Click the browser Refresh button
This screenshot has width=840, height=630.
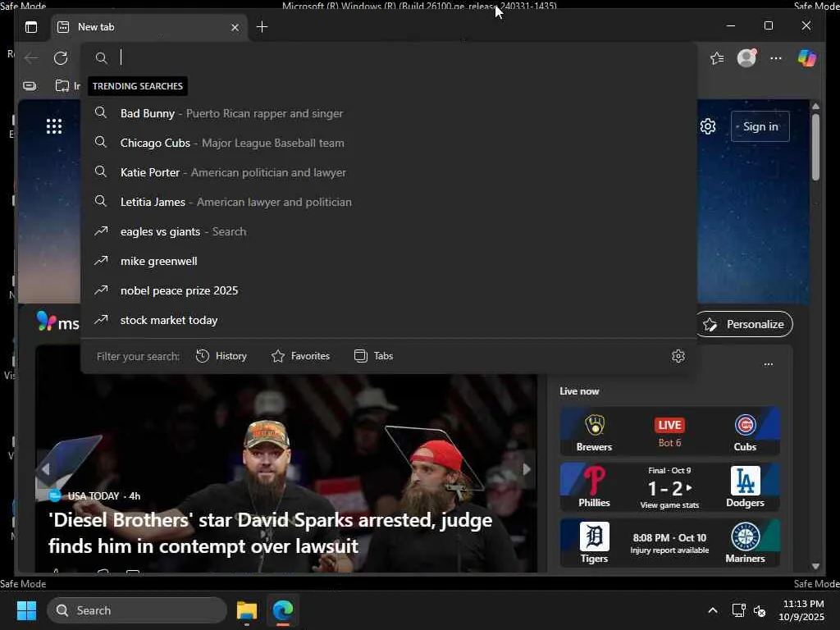[x=61, y=58]
